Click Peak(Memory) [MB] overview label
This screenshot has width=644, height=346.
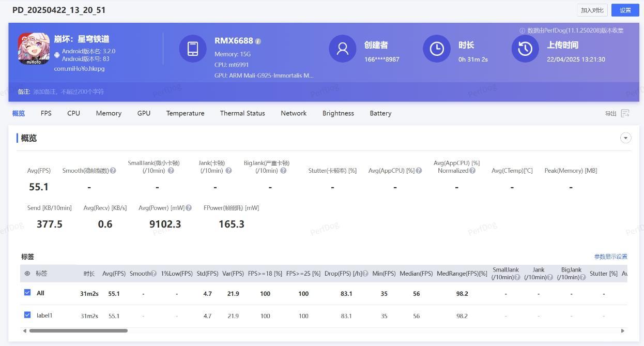(571, 171)
